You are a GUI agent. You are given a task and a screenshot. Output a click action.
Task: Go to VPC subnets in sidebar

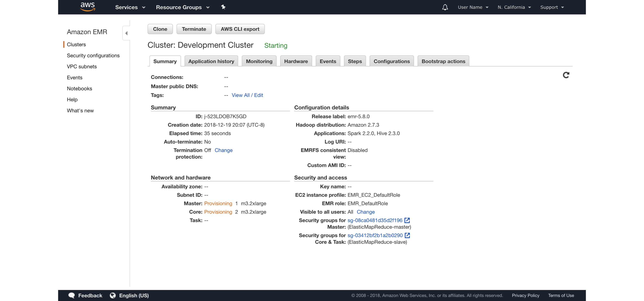(82, 67)
